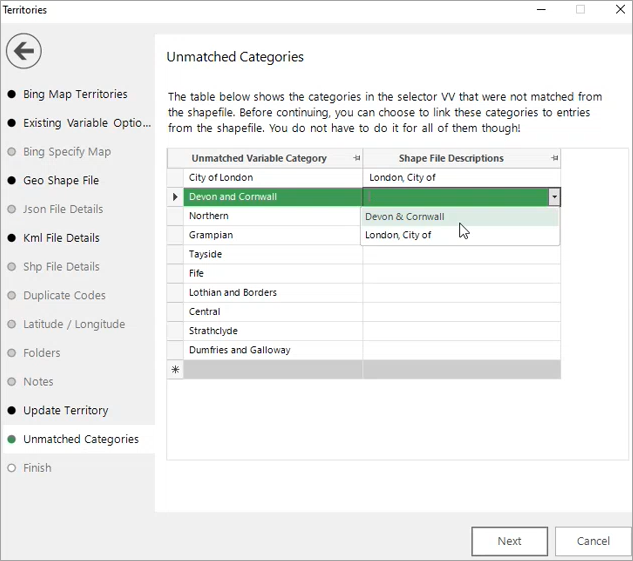Select the 'Devon and Cornwall' cell
The height and width of the screenshot is (561, 633).
[273, 197]
